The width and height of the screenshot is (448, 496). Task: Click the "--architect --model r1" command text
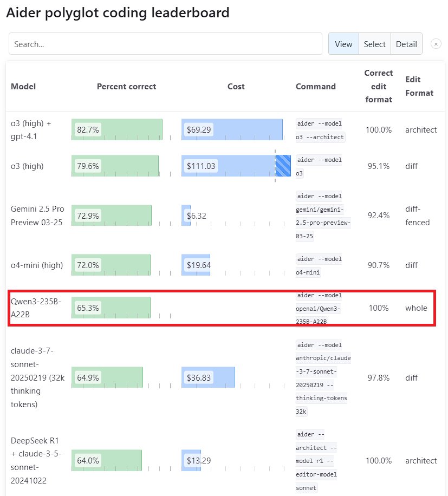point(316,461)
